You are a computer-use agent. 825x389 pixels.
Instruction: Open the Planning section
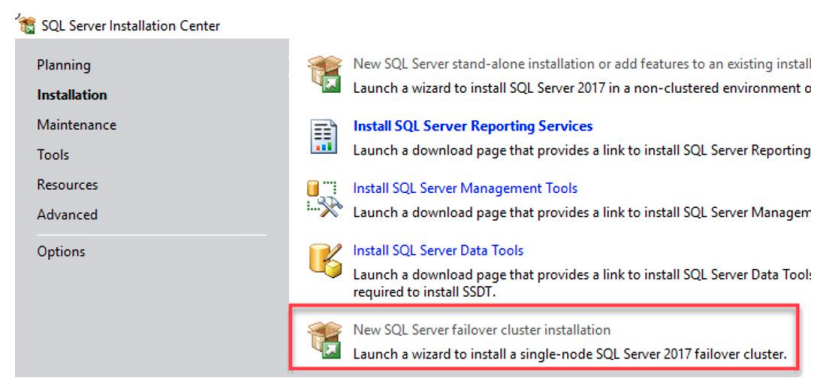coord(64,65)
